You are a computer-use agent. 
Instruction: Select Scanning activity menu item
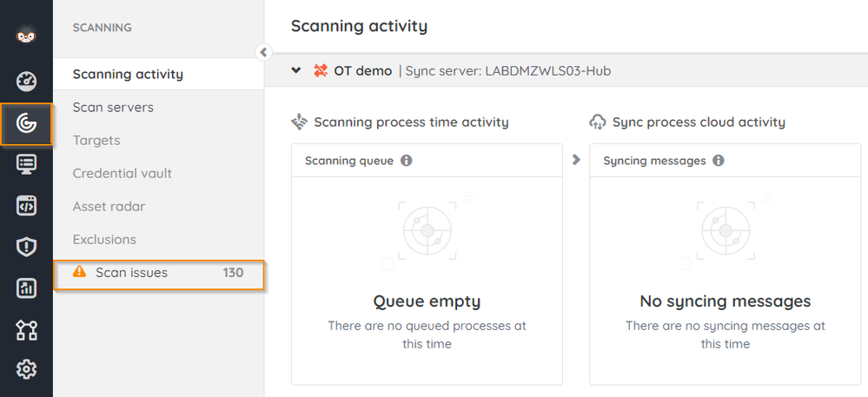[128, 74]
